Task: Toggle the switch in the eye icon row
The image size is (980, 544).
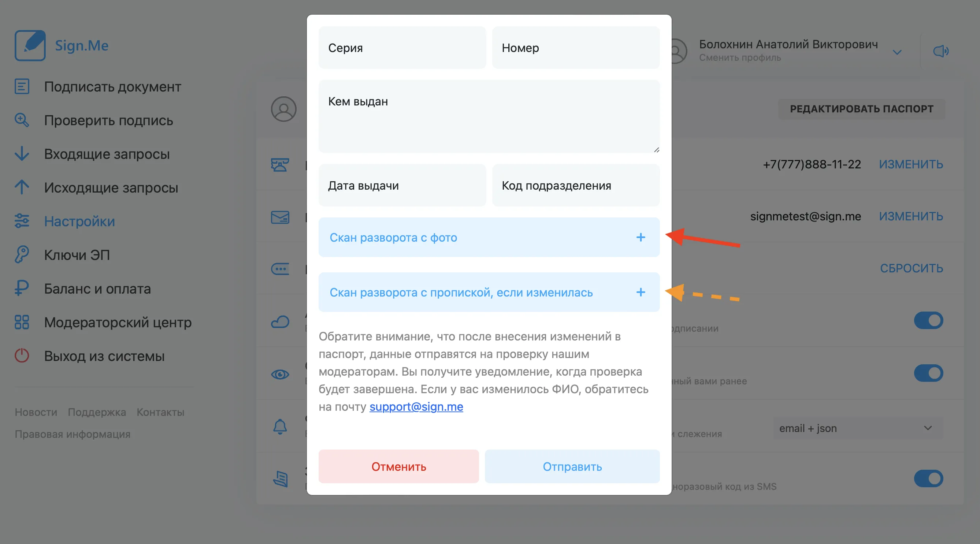Action: point(928,373)
